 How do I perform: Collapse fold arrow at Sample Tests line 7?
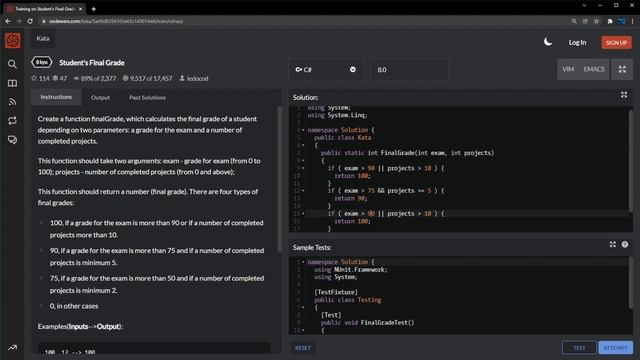click(303, 307)
